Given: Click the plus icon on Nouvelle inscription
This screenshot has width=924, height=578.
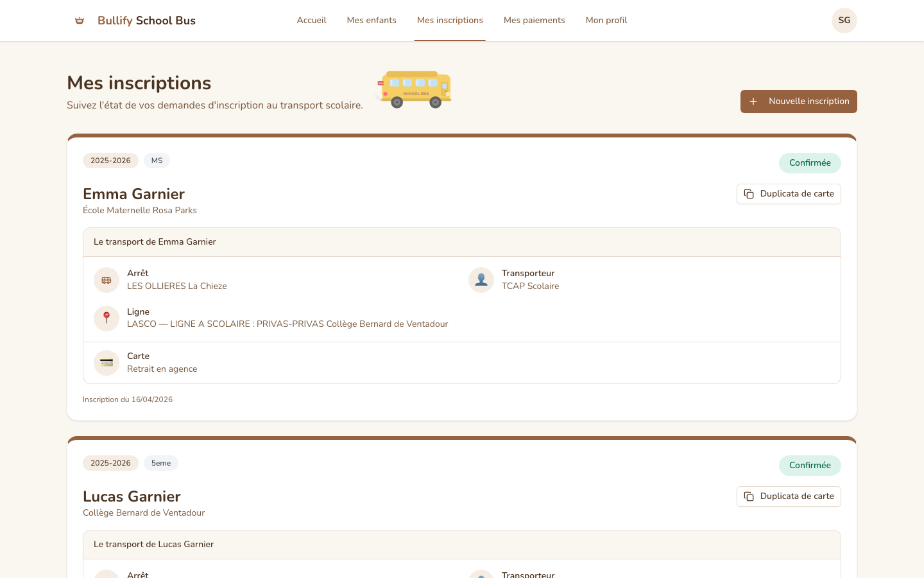Looking at the screenshot, I should (753, 101).
